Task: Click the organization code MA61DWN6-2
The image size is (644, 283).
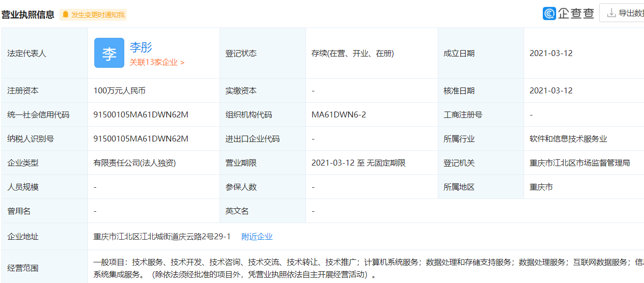Action: pos(338,115)
